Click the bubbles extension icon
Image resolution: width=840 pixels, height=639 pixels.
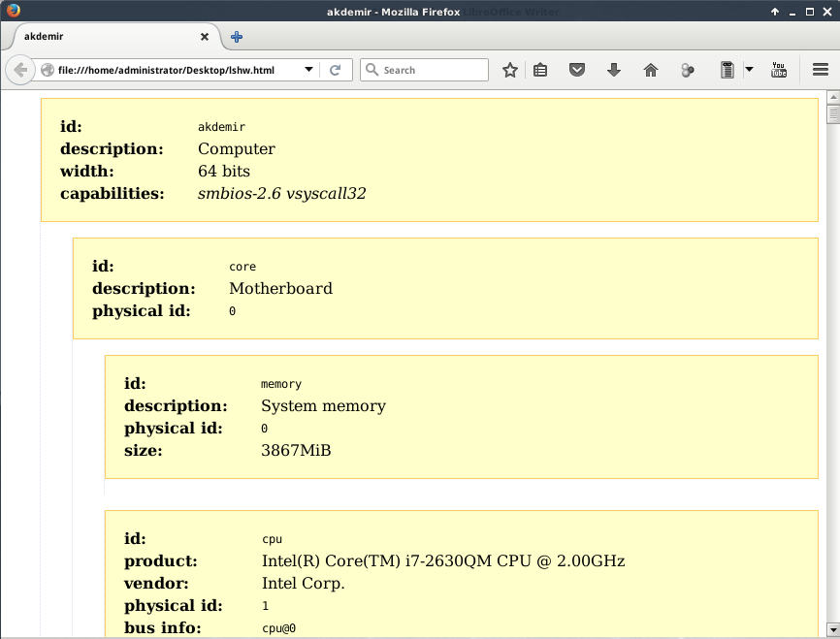click(688, 70)
